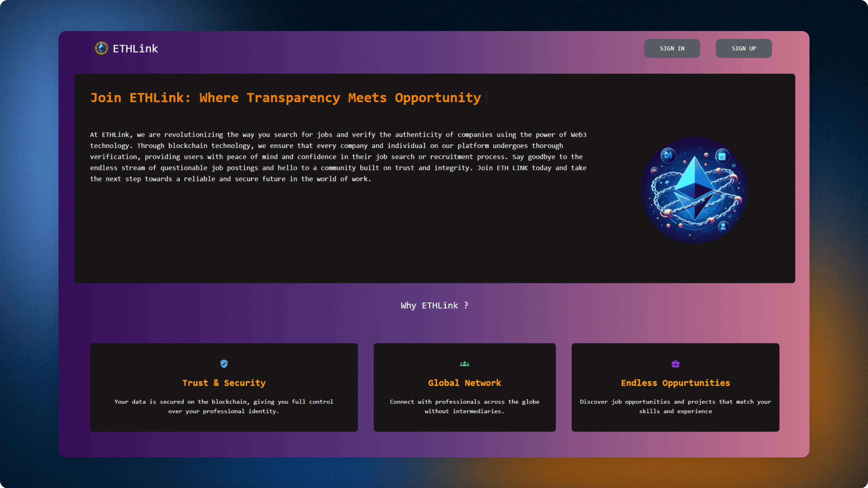Click the green people icon above Global Network
Image resolution: width=868 pixels, height=488 pixels.
(x=464, y=363)
